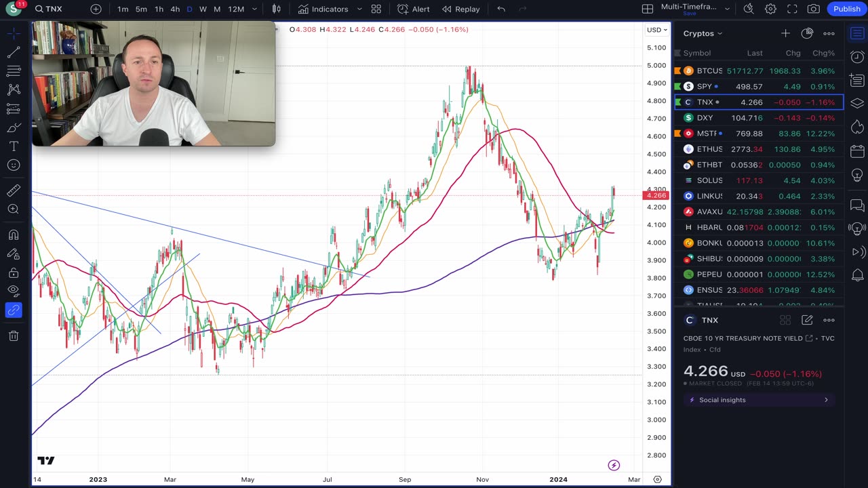Open the chart patterns tool
Image resolution: width=868 pixels, height=488 pixels.
pos(14,89)
